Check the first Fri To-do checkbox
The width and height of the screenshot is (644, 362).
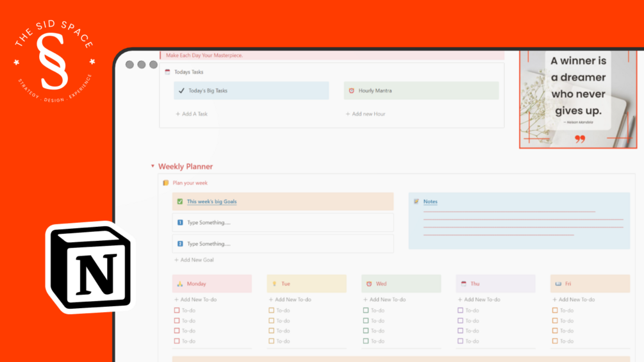click(x=555, y=310)
